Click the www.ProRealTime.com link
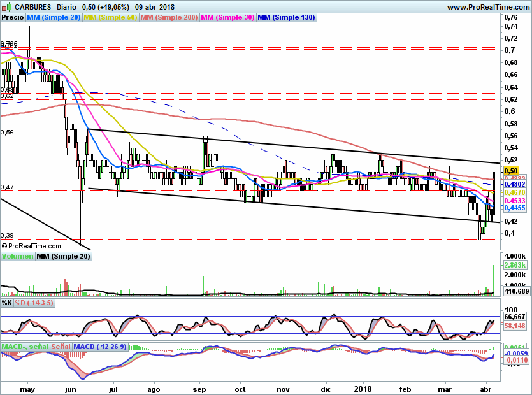Viewport: 532px width, 395px height. (x=488, y=7)
